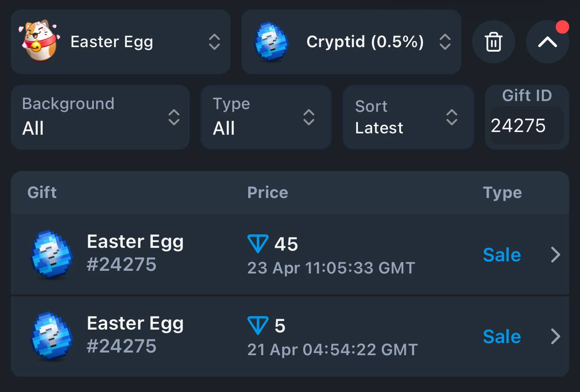Open the Sort Latest dropdown
The width and height of the screenshot is (580, 392).
pos(408,117)
